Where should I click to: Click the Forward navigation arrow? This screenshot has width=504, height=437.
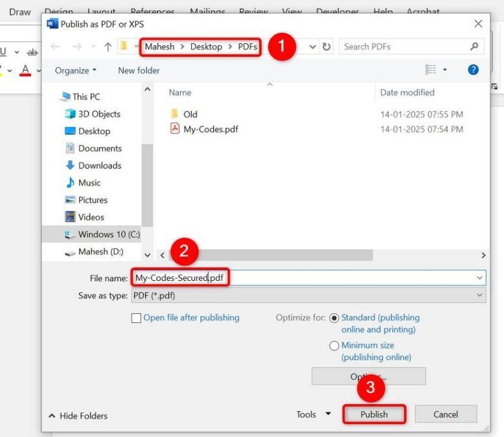(x=77, y=47)
